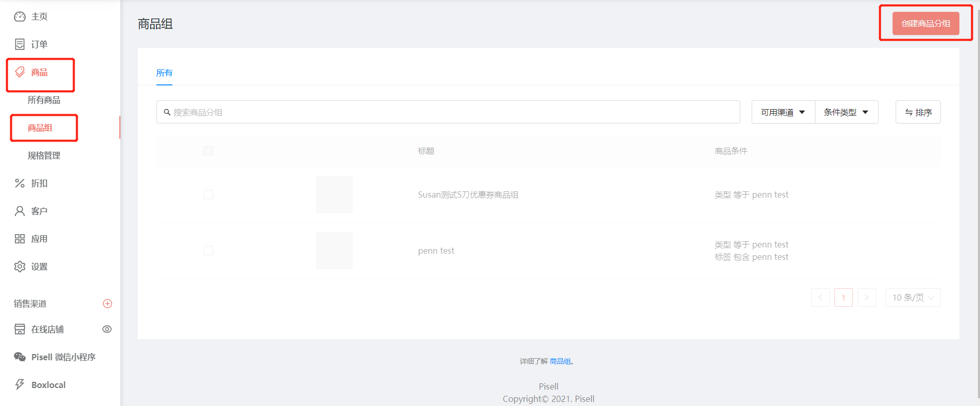Switch to the 所有 tab
Image resolution: width=980 pixels, height=406 pixels.
(x=164, y=73)
